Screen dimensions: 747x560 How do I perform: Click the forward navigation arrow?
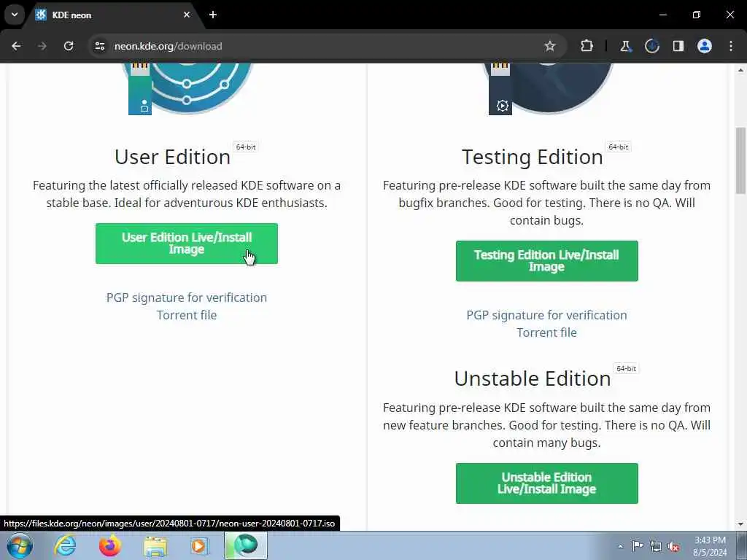[x=42, y=46]
